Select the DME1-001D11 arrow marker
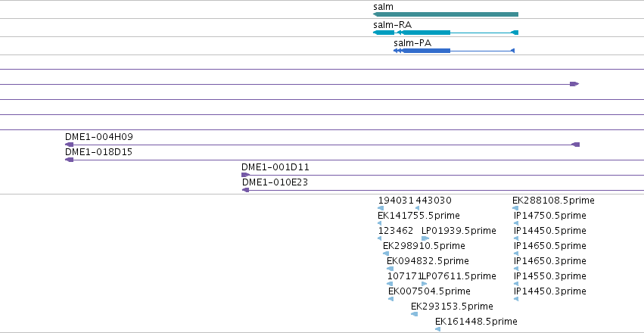The height and width of the screenshot is (333, 644). pos(246,175)
